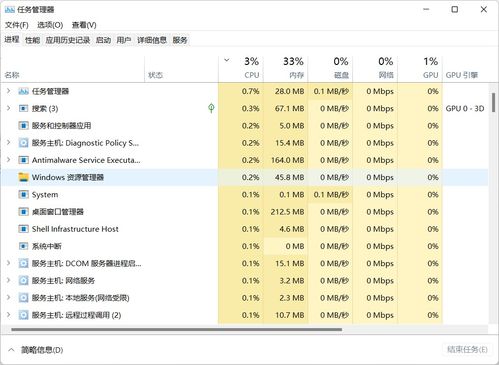Expand 服务主机: Diagnostic Policy row

pos(9,142)
